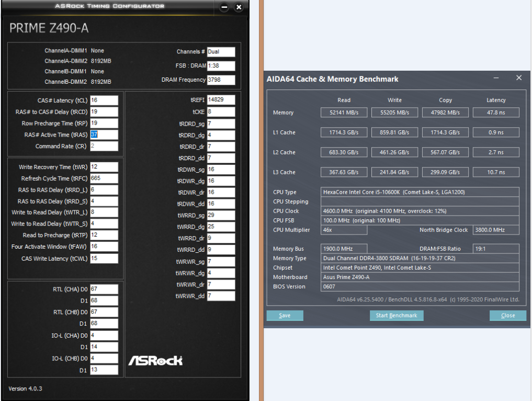Click the Refresh Cycle Time (tRFC) field
This screenshot has height=401, width=532.
pos(104,179)
